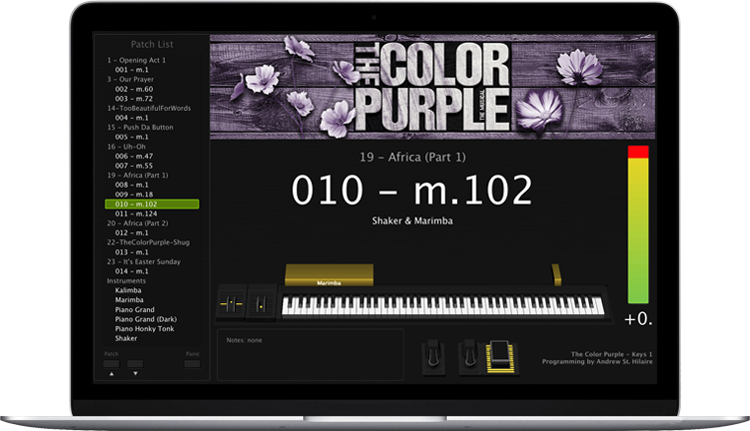The height and width of the screenshot is (431, 750).
Task: Click the +0. volume readout
Action: (638, 319)
